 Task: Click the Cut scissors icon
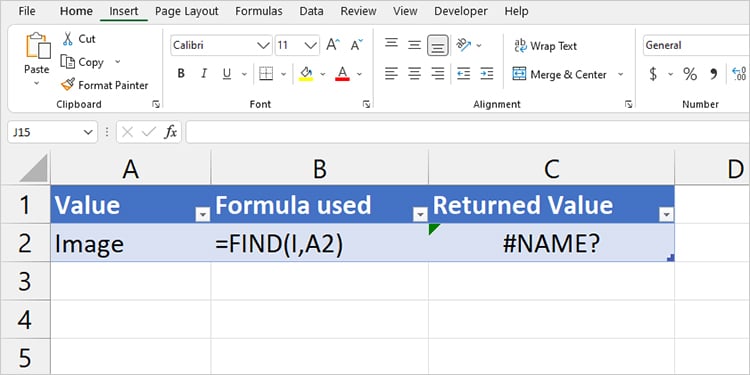pyautogui.click(x=68, y=39)
